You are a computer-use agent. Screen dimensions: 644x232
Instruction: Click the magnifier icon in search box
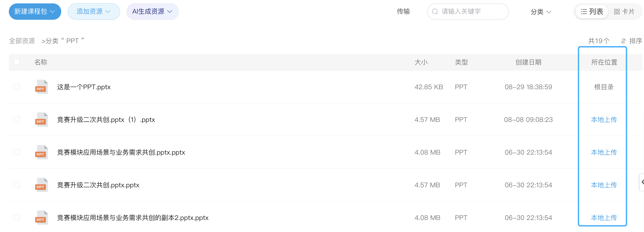(435, 12)
